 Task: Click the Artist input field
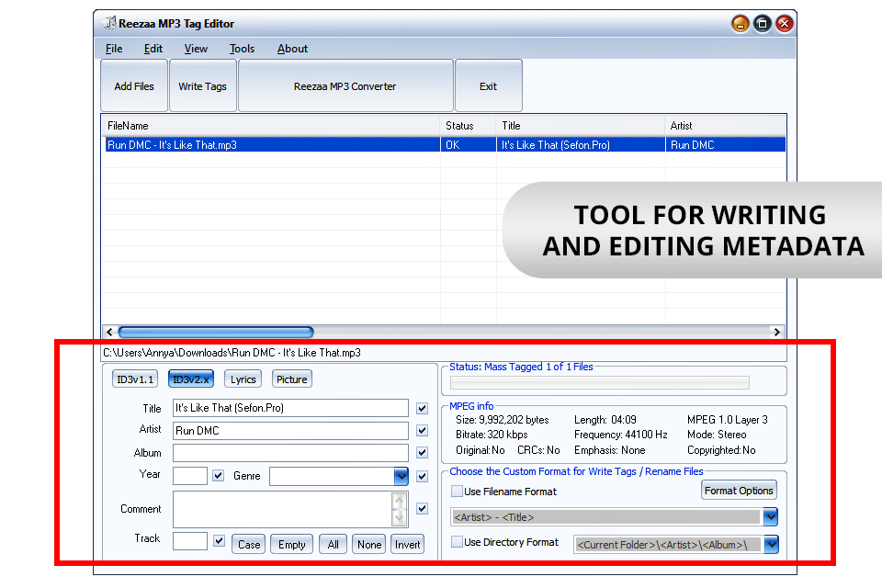pyautogui.click(x=291, y=431)
